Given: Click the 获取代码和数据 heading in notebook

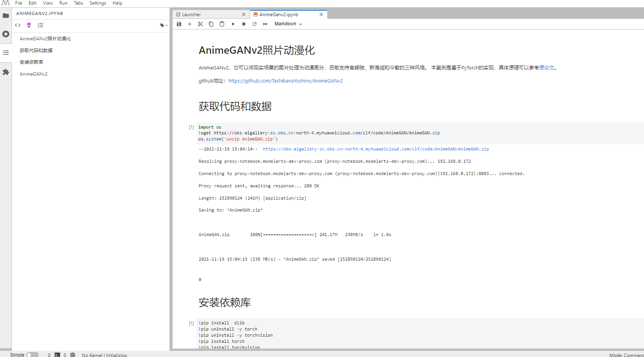Looking at the screenshot, I should point(235,106).
